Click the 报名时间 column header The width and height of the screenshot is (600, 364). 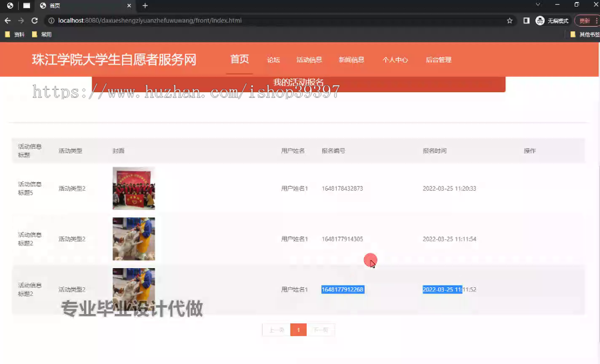[434, 151]
